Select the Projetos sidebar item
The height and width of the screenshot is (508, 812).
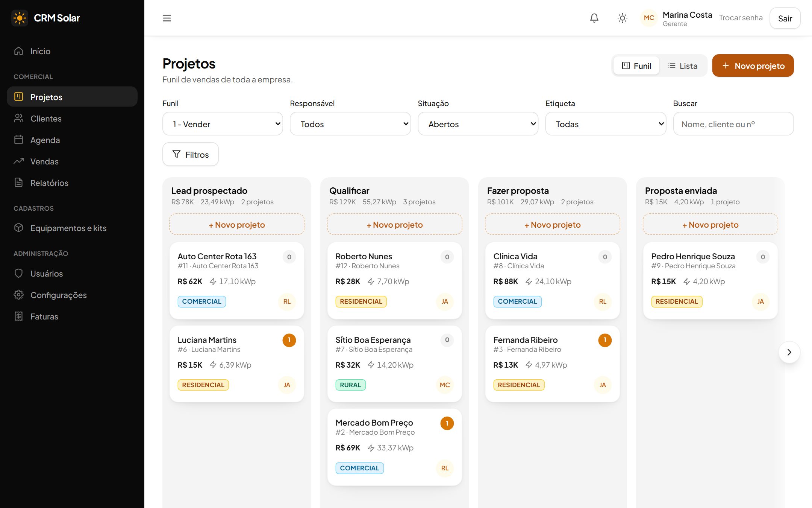[x=72, y=97]
